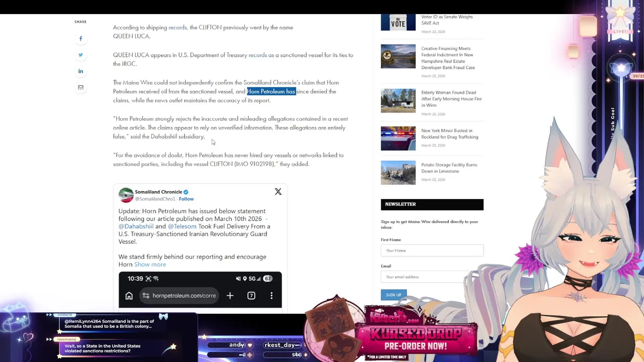Viewport: 644px width, 362px height.
Task: Expand tweet with Show more
Action: pyautogui.click(x=150, y=264)
